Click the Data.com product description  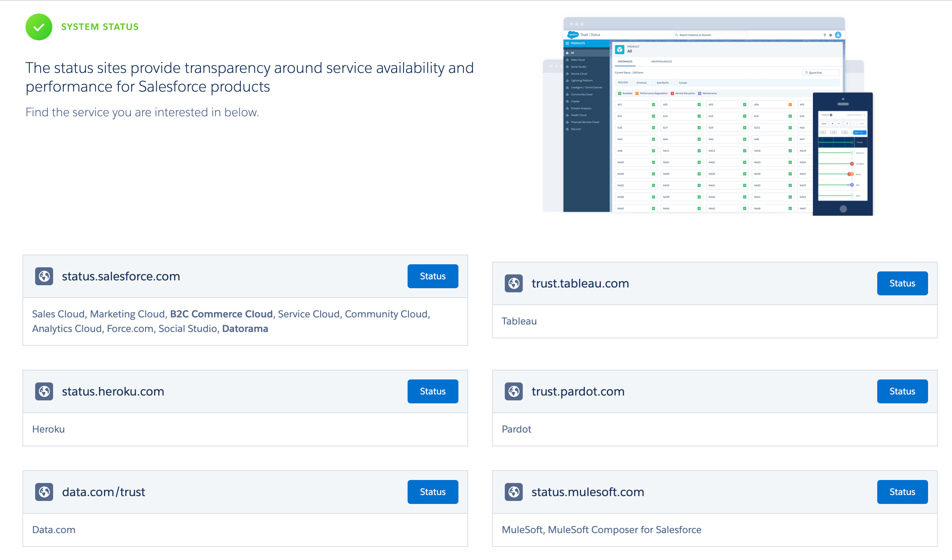(53, 530)
